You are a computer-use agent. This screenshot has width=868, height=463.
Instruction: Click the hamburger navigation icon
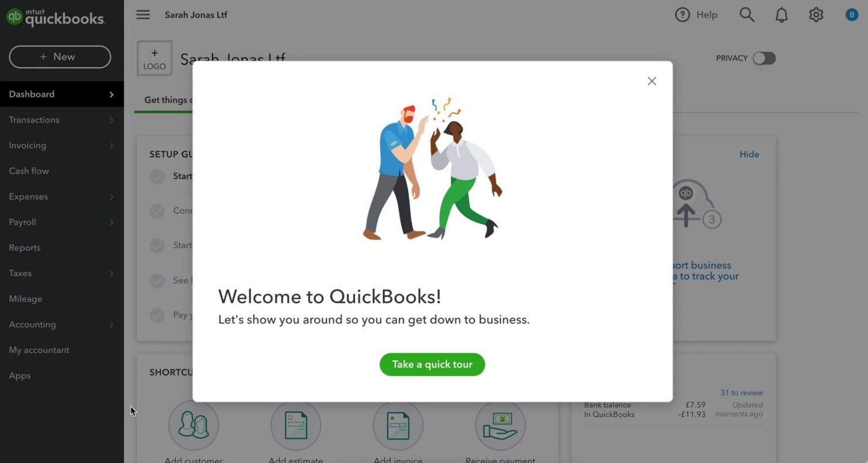tap(143, 14)
